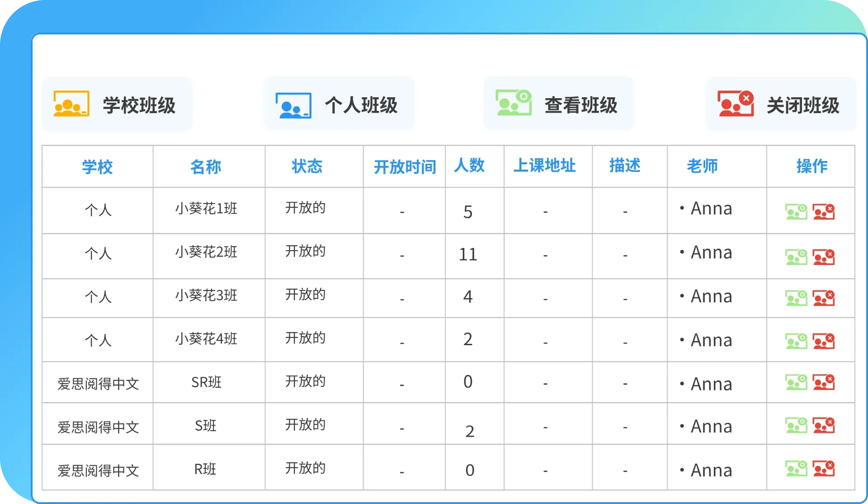Click the 学校 column header
Screen dimensions: 868x504
97,166
